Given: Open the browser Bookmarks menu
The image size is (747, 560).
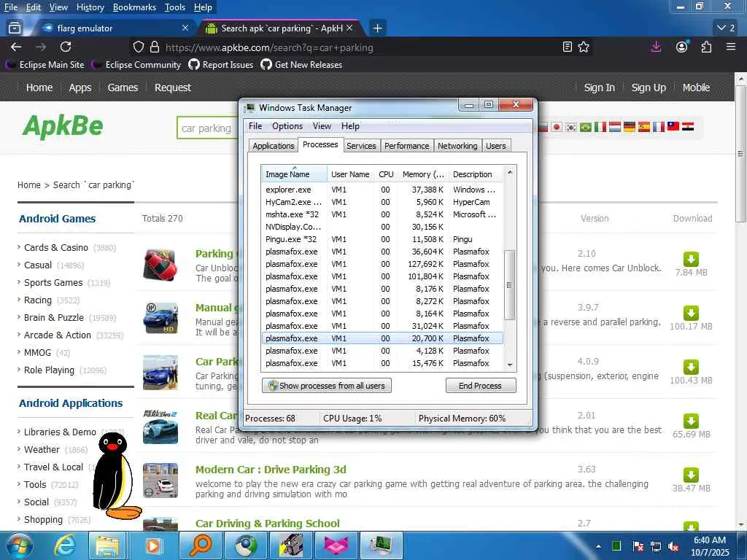Looking at the screenshot, I should point(134,7).
